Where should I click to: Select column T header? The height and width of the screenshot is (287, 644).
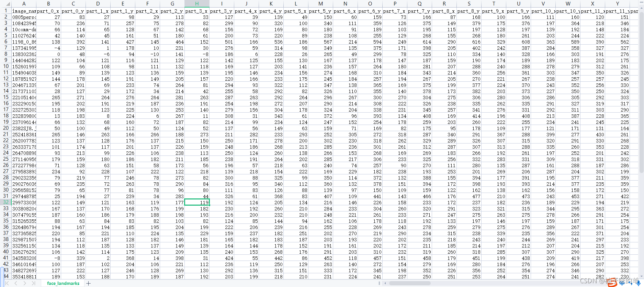tap(494, 3)
